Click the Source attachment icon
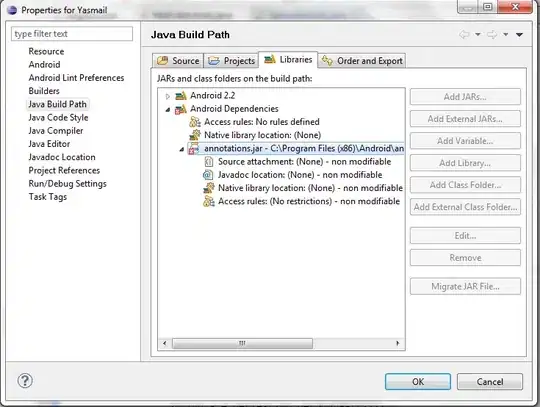This screenshot has width=540, height=407. pos(208,162)
